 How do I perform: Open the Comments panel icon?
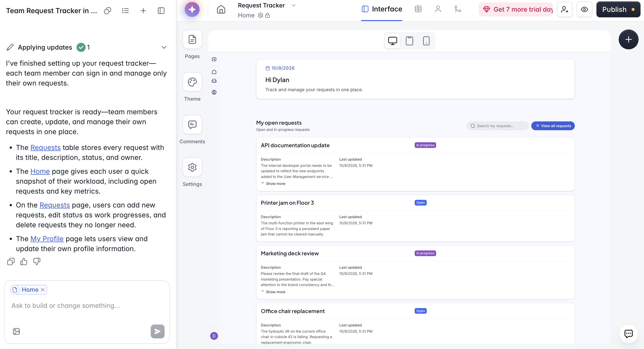pyautogui.click(x=192, y=124)
